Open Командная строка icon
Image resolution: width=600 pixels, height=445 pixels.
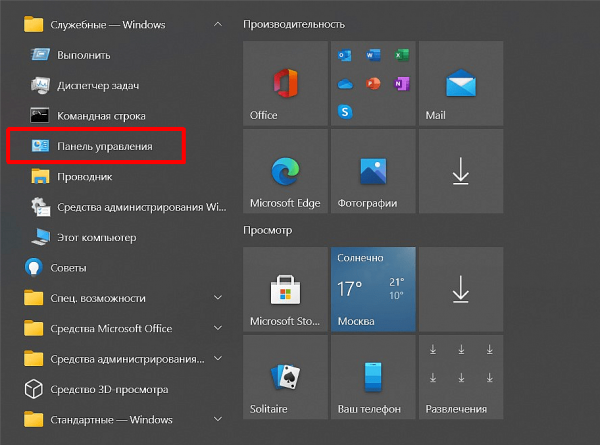(x=40, y=116)
